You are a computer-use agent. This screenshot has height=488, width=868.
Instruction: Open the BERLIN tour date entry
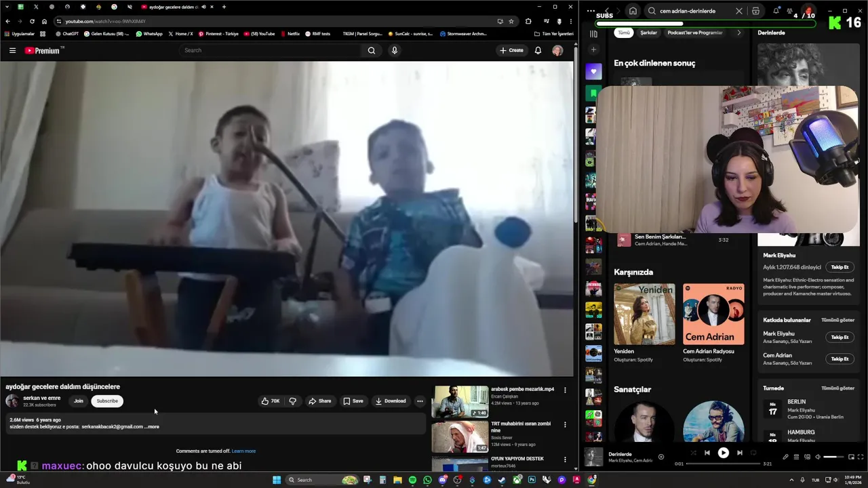808,409
